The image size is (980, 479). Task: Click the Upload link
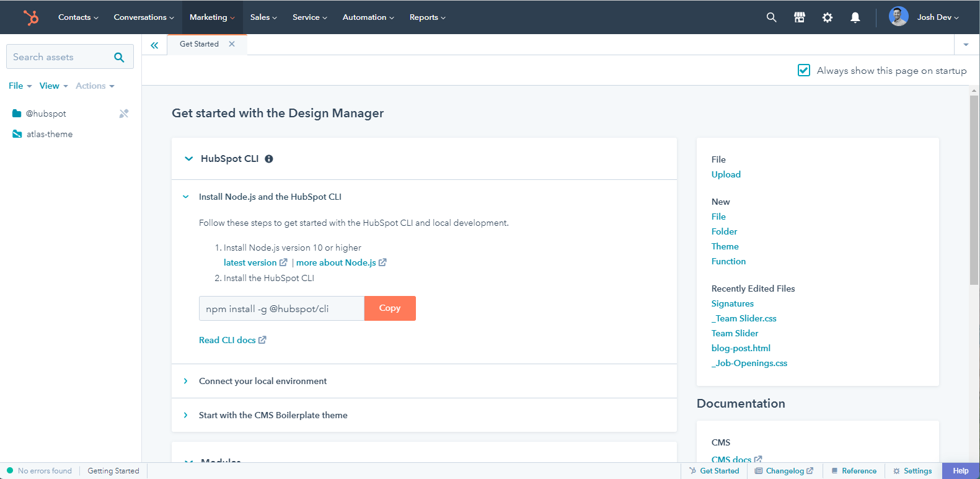click(x=726, y=174)
